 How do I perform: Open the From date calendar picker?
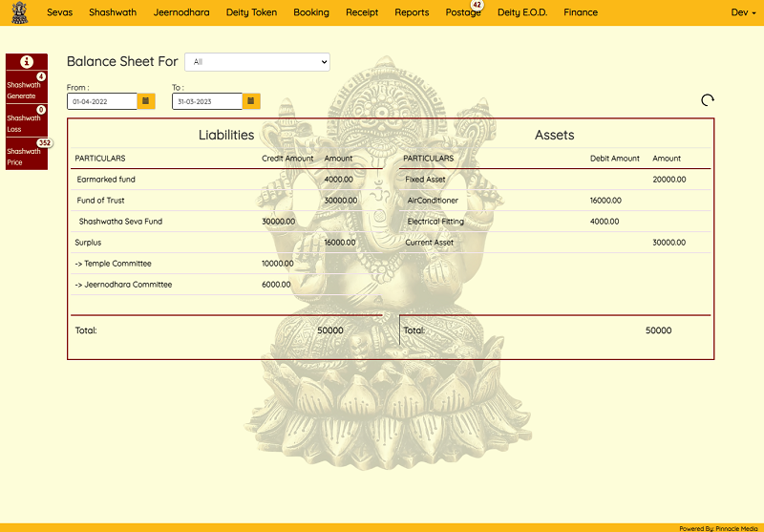[146, 100]
